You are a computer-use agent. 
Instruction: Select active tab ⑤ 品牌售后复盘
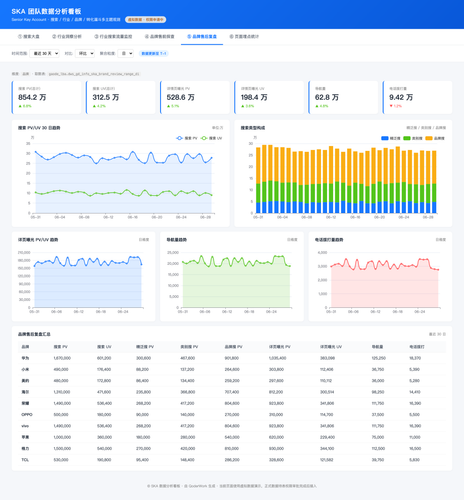tap(202, 36)
